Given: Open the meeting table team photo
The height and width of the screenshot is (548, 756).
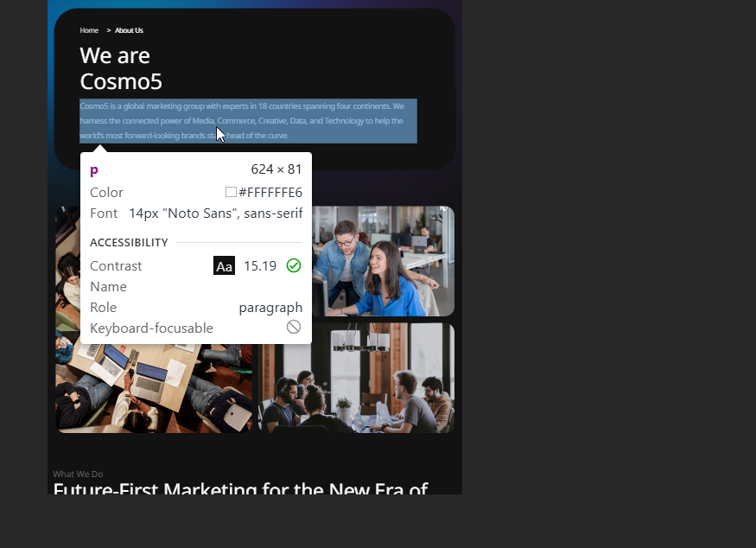Looking at the screenshot, I should (x=356, y=379).
